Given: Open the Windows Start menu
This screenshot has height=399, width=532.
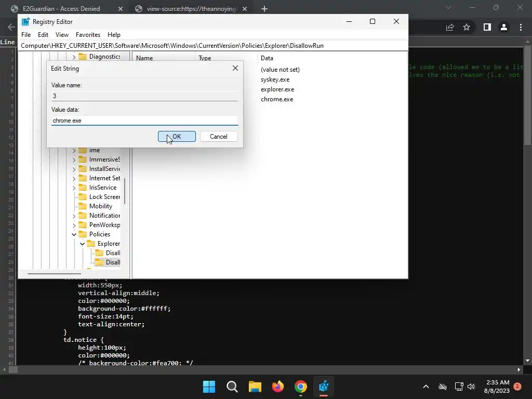Looking at the screenshot, I should (209, 387).
